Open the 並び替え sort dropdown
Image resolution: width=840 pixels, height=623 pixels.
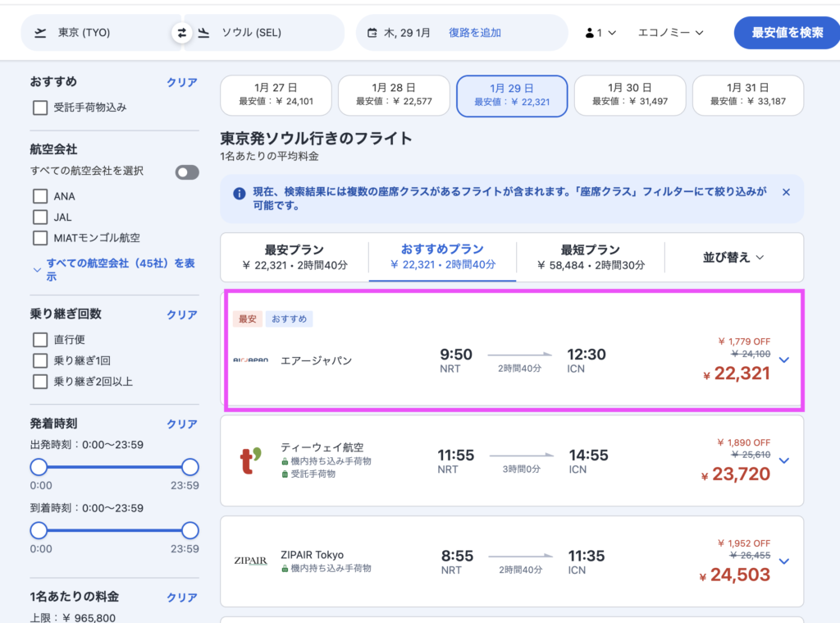[x=734, y=257]
